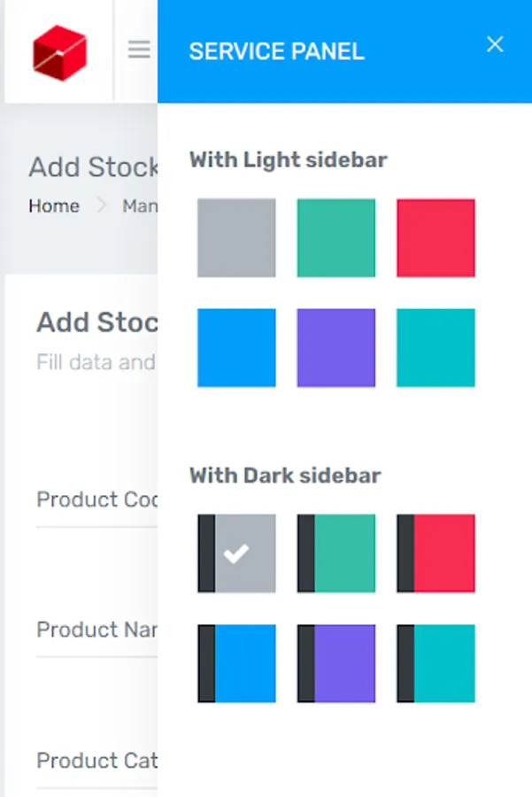Select purple theme with light sidebar

click(336, 347)
